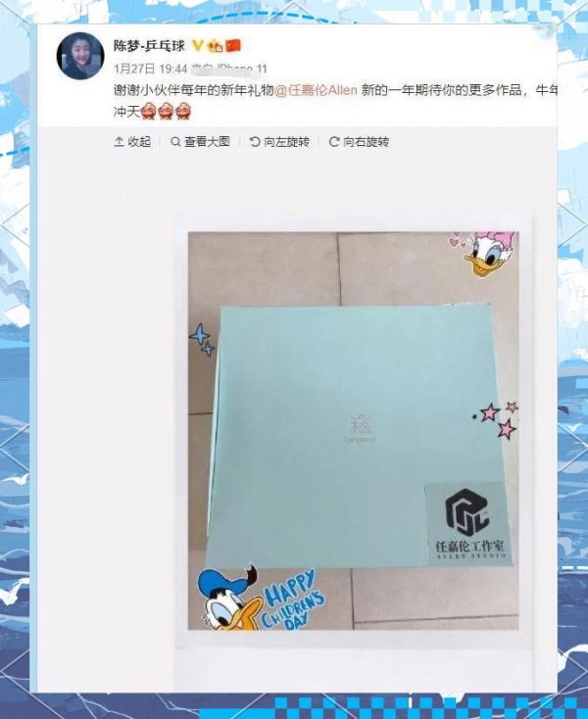Image resolution: width=588 pixels, height=719 pixels.
Task: Click the membership crown badge icon
Action: [216, 46]
